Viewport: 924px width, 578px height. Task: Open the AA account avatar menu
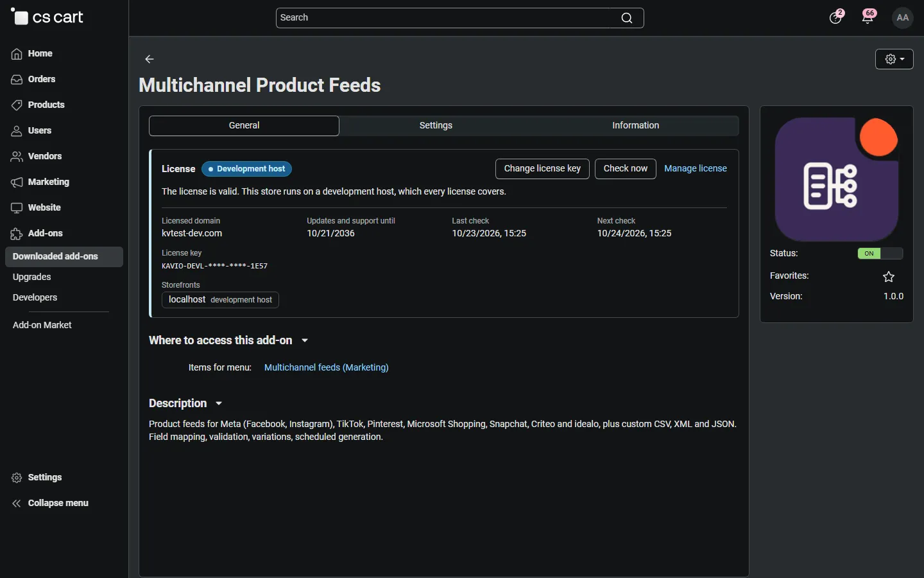point(903,18)
